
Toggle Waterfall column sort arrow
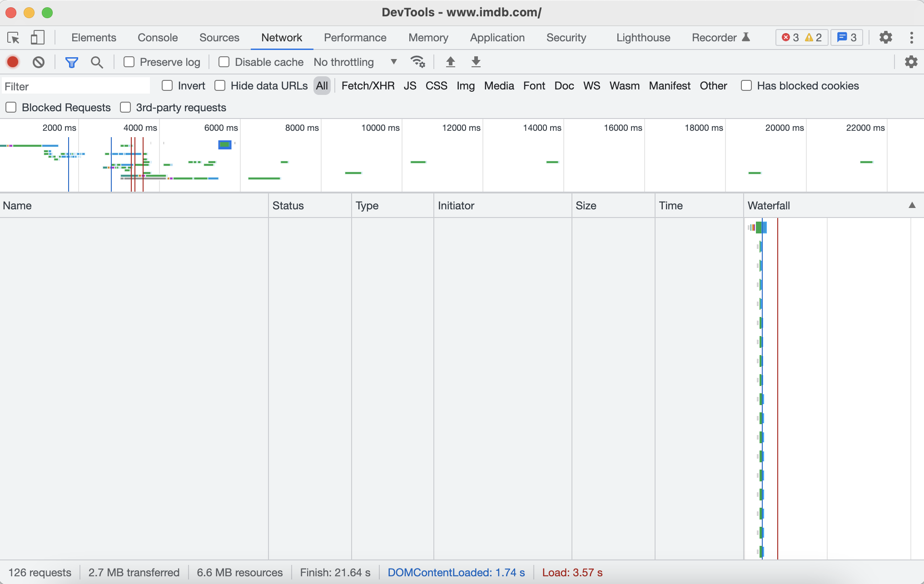click(912, 205)
